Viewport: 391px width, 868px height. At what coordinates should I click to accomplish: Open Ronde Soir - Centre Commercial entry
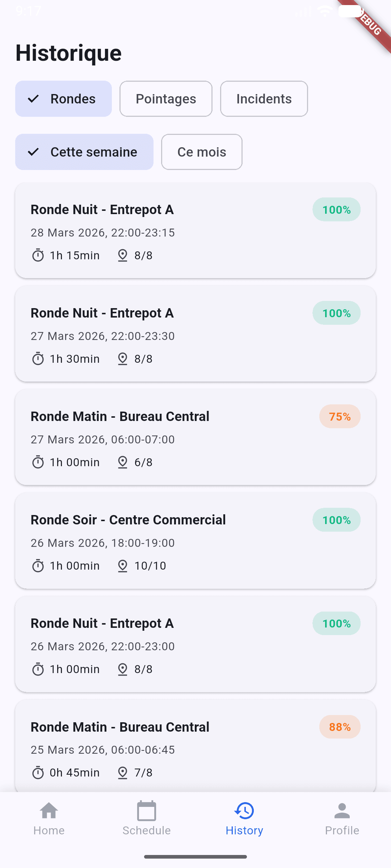[195, 540]
